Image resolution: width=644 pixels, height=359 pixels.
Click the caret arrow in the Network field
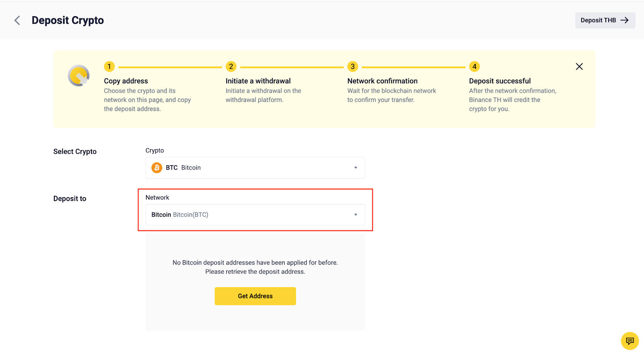pos(355,215)
